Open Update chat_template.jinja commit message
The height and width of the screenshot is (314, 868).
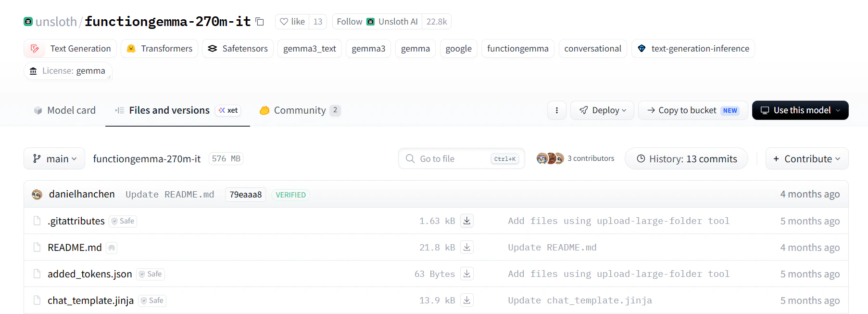pos(580,301)
